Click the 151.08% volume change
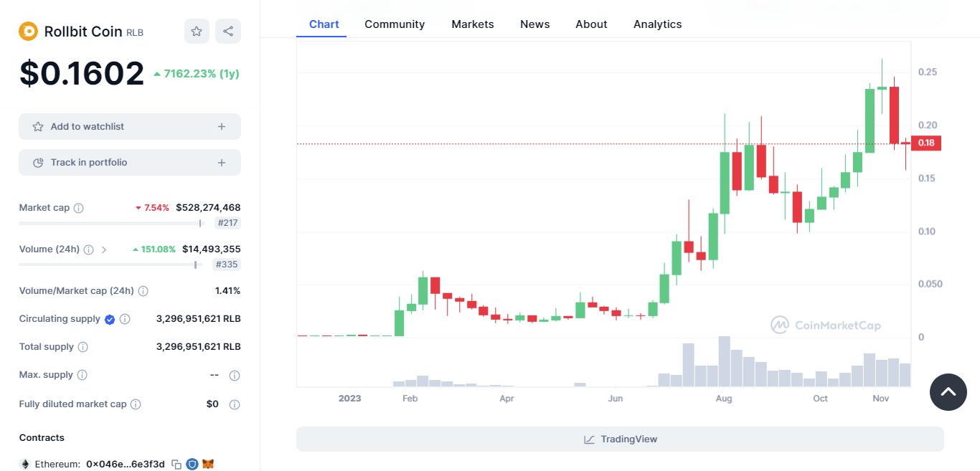This screenshot has width=980, height=471. point(154,249)
